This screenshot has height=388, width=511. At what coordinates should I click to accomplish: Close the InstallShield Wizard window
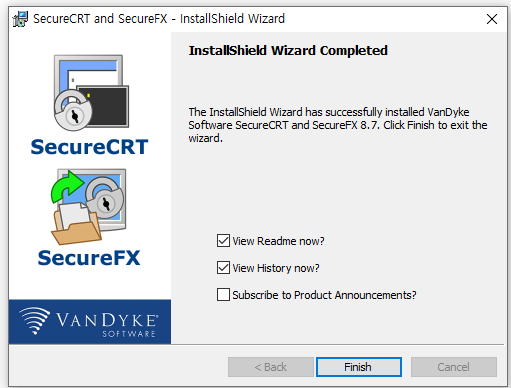[492, 19]
